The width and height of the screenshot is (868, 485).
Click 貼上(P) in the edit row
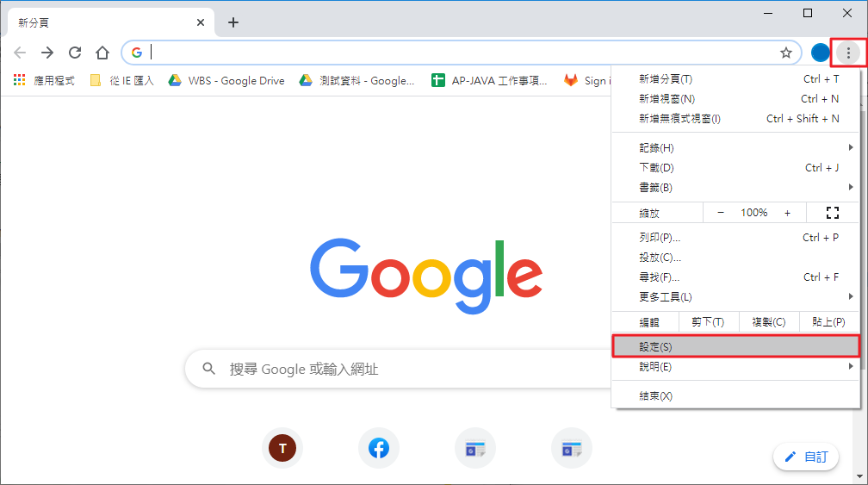[828, 321]
